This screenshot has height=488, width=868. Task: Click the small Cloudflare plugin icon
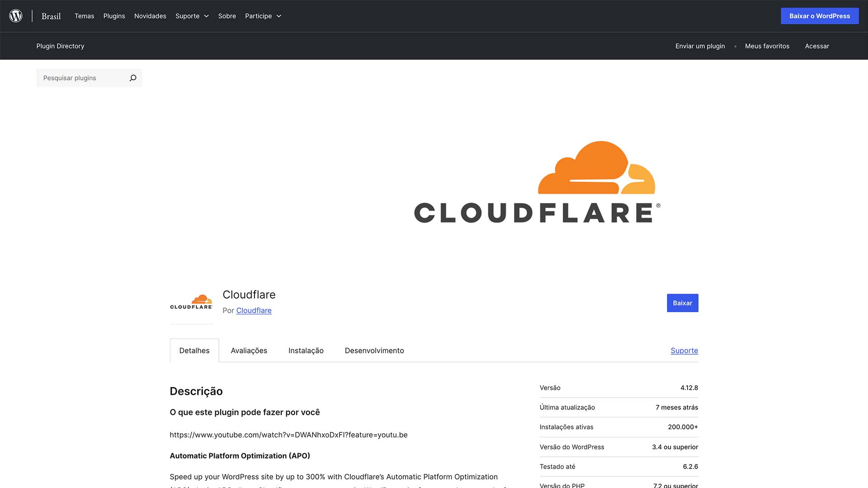pyautogui.click(x=191, y=302)
